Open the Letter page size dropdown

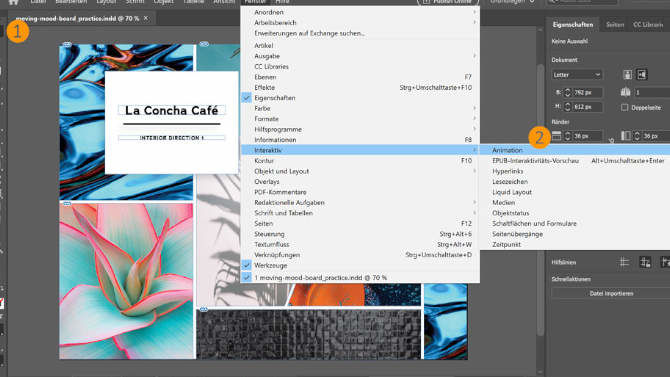[x=577, y=75]
